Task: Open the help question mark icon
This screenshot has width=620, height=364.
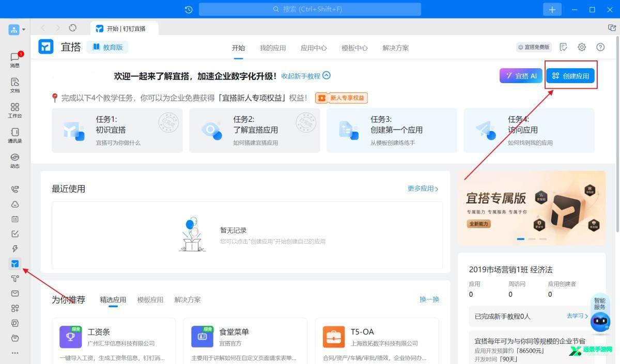Action: (600, 47)
